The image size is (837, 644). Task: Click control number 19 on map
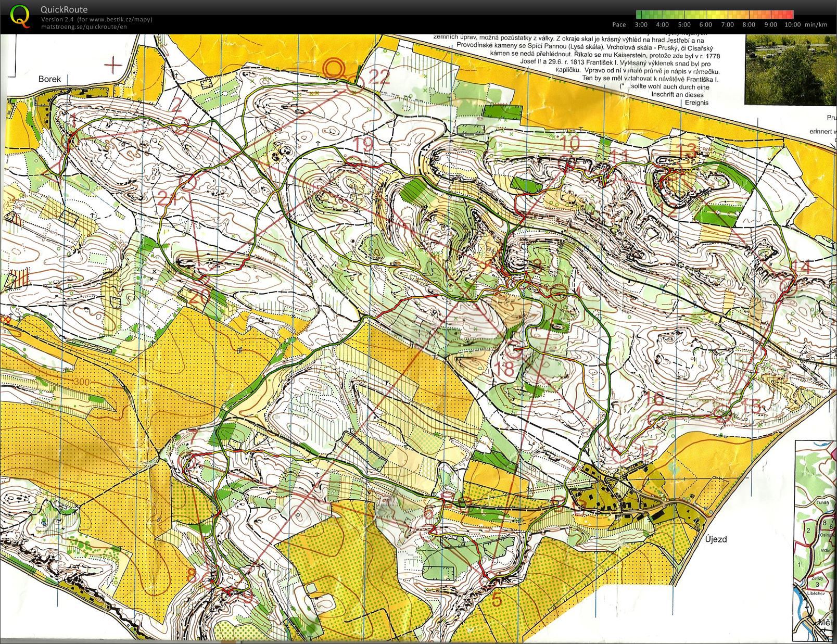click(364, 144)
